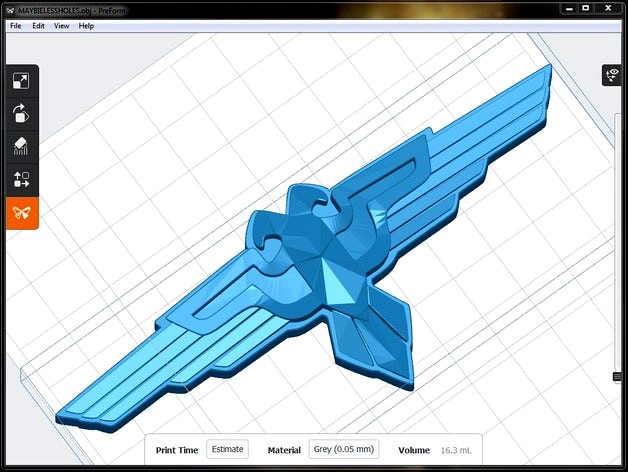Image resolution: width=628 pixels, height=472 pixels.
Task: Click the Print Time label
Action: (x=177, y=450)
